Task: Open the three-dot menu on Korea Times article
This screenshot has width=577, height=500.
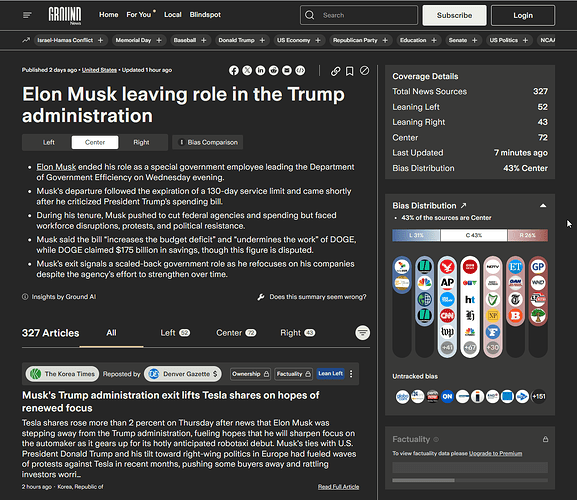Action: (351, 374)
